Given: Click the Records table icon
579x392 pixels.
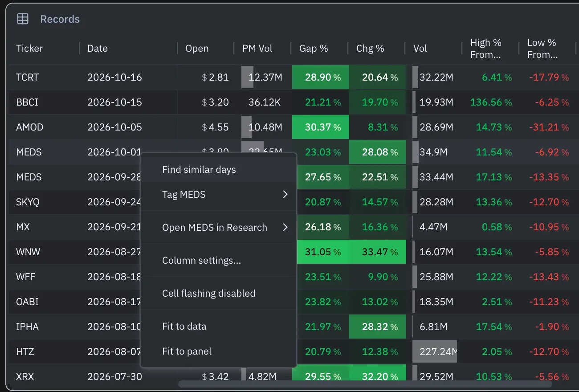Looking at the screenshot, I should [x=22, y=19].
